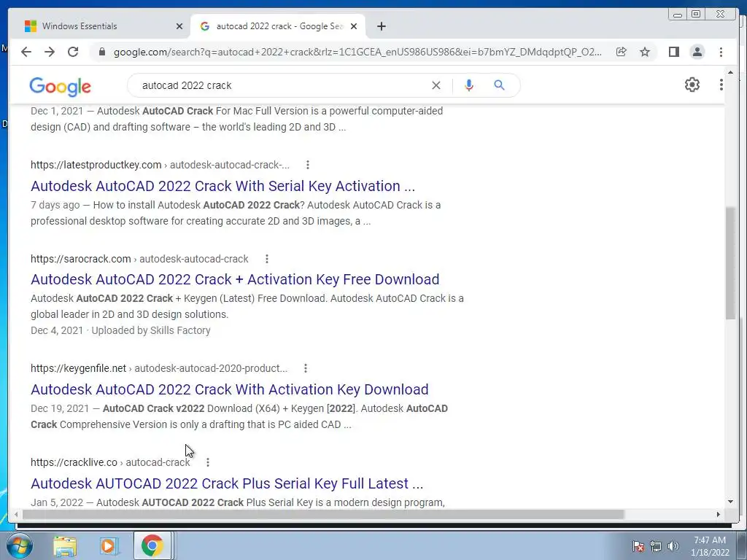Image resolution: width=747 pixels, height=560 pixels.
Task: Click the 'Dec 19, 2021' snippet text
Action: (60, 408)
